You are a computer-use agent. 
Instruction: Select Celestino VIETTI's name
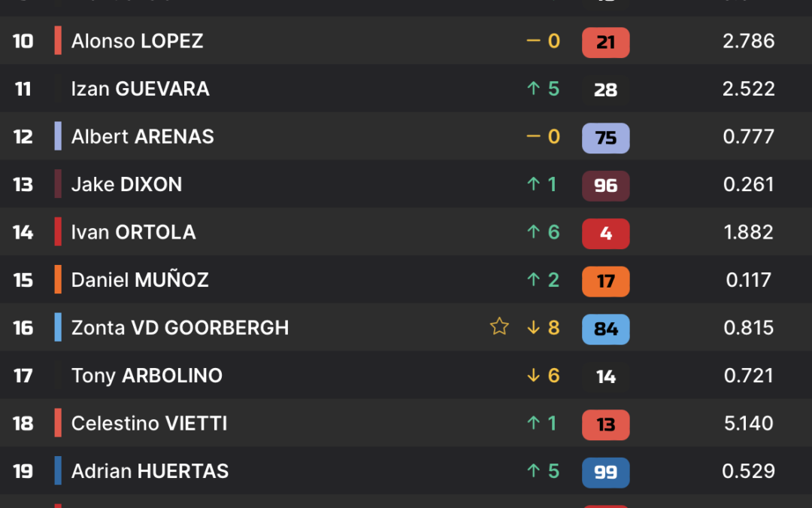tap(149, 424)
